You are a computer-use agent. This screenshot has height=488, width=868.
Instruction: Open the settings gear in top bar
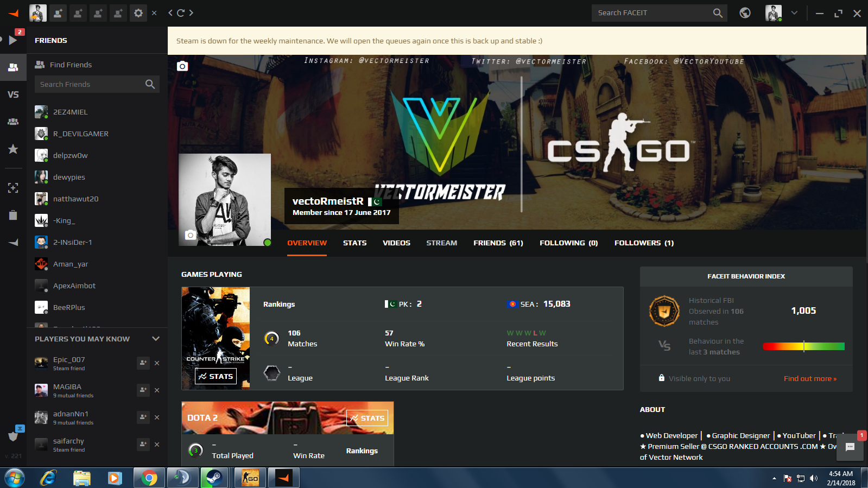click(x=138, y=13)
